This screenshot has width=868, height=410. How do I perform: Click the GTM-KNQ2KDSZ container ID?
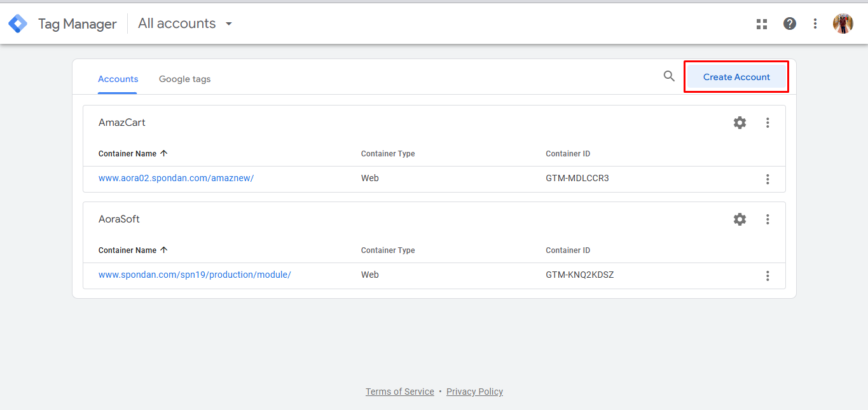(580, 275)
